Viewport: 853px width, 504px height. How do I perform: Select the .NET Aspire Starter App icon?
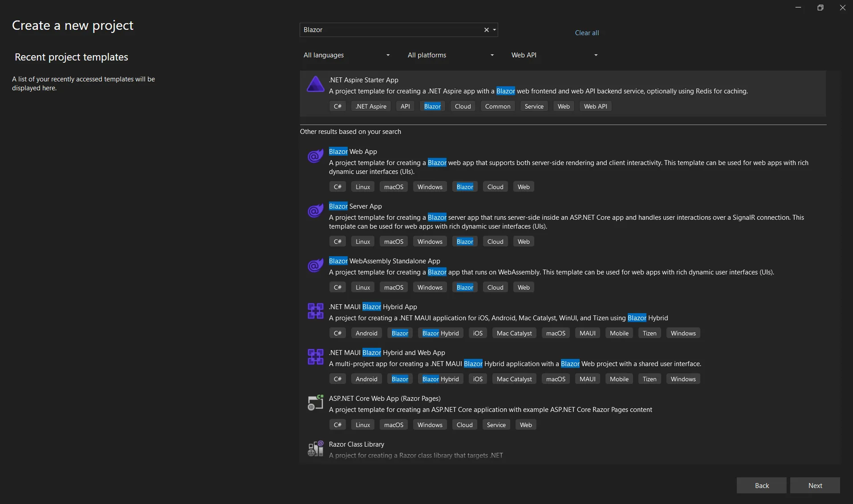(x=316, y=84)
